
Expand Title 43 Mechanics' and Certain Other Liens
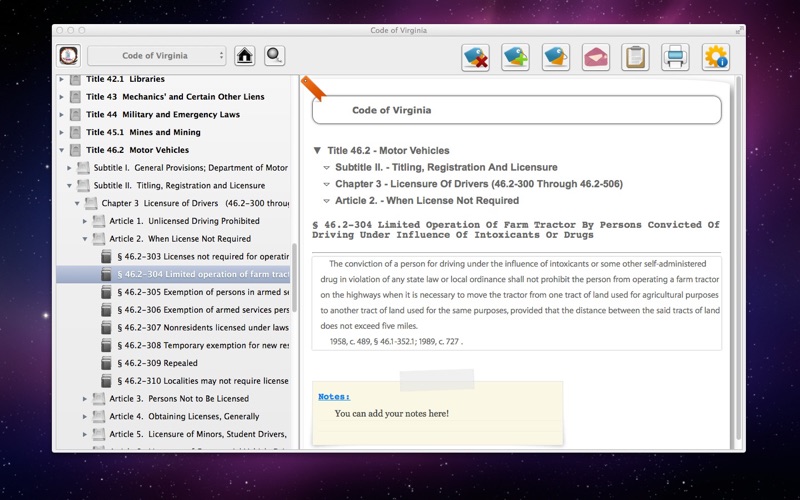point(62,97)
